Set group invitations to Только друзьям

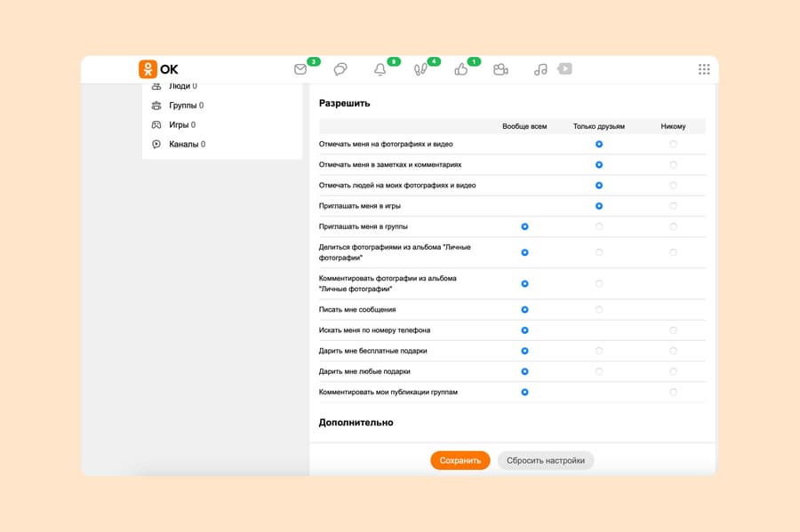(x=599, y=226)
